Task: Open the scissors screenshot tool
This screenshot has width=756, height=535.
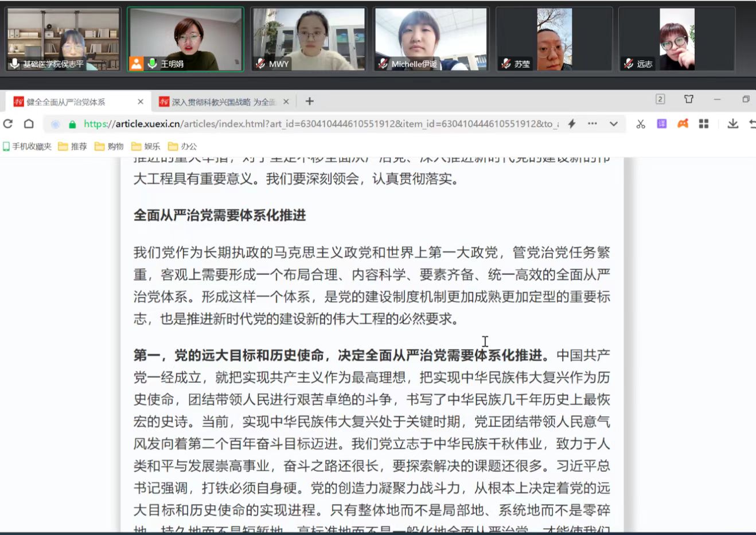Action: pyautogui.click(x=641, y=124)
